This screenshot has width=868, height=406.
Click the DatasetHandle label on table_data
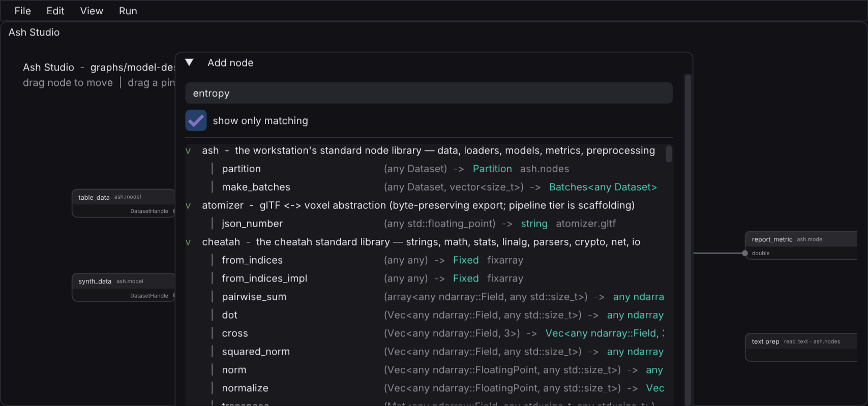click(x=149, y=211)
